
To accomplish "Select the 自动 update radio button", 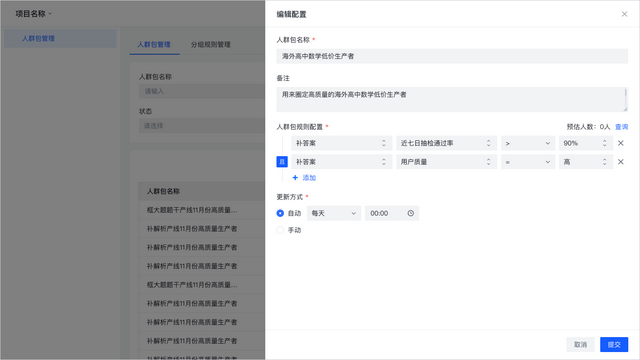I will click(x=280, y=213).
